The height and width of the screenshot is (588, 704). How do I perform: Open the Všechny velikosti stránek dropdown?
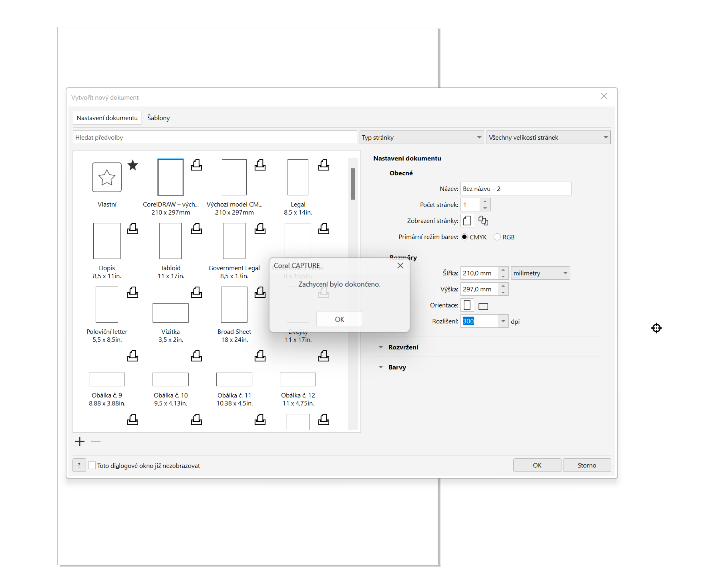click(548, 137)
